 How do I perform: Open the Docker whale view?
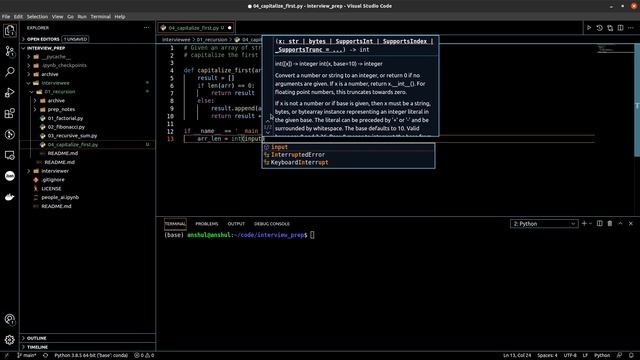(x=10, y=197)
